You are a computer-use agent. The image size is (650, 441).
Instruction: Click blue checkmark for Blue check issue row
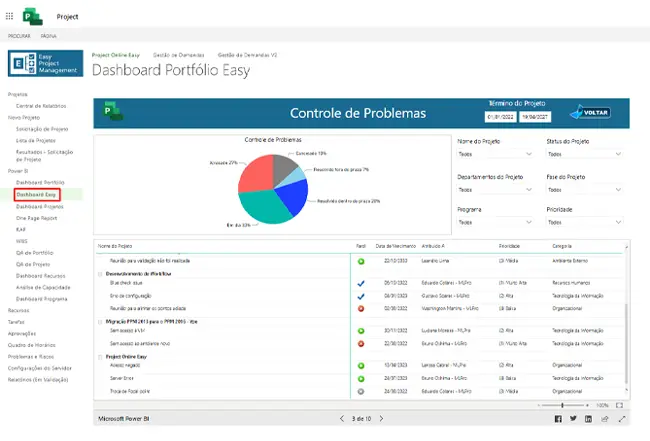point(361,284)
